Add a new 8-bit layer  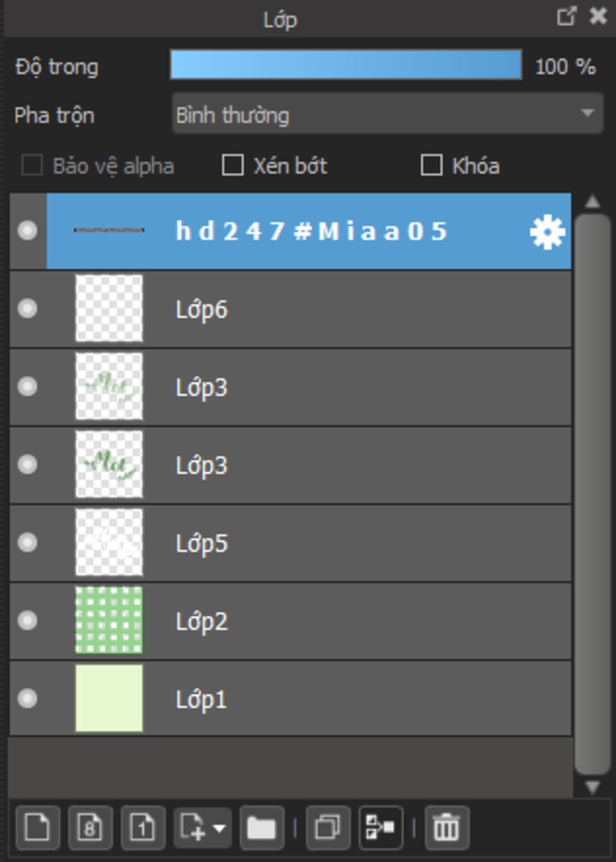point(90,827)
